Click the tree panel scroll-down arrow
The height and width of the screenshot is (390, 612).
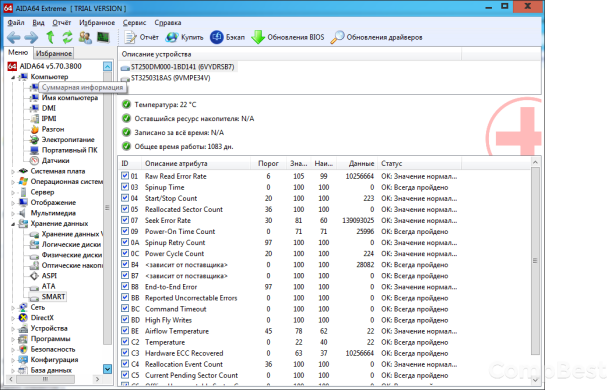click(x=107, y=369)
